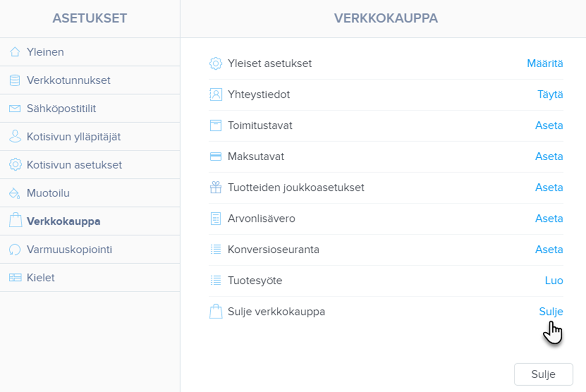Click Aseta link for Arvonlisävero
Viewport: 586px width, 392px height.
click(549, 219)
